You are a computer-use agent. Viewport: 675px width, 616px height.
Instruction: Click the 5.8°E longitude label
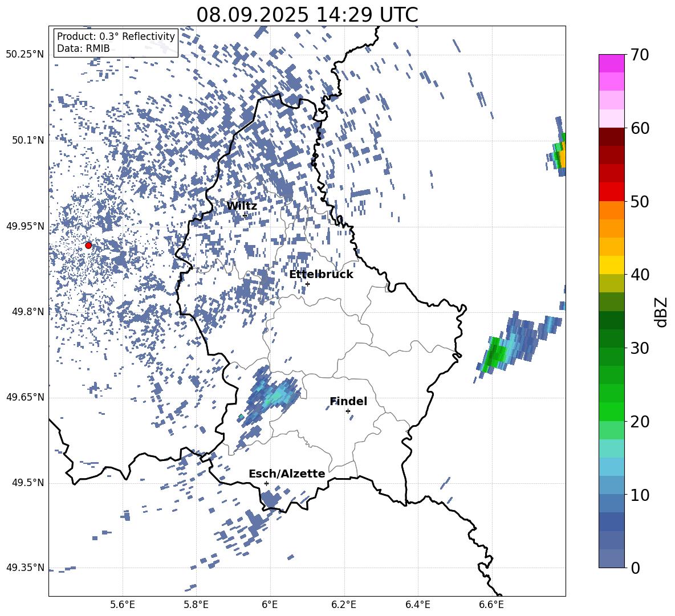click(x=196, y=605)
